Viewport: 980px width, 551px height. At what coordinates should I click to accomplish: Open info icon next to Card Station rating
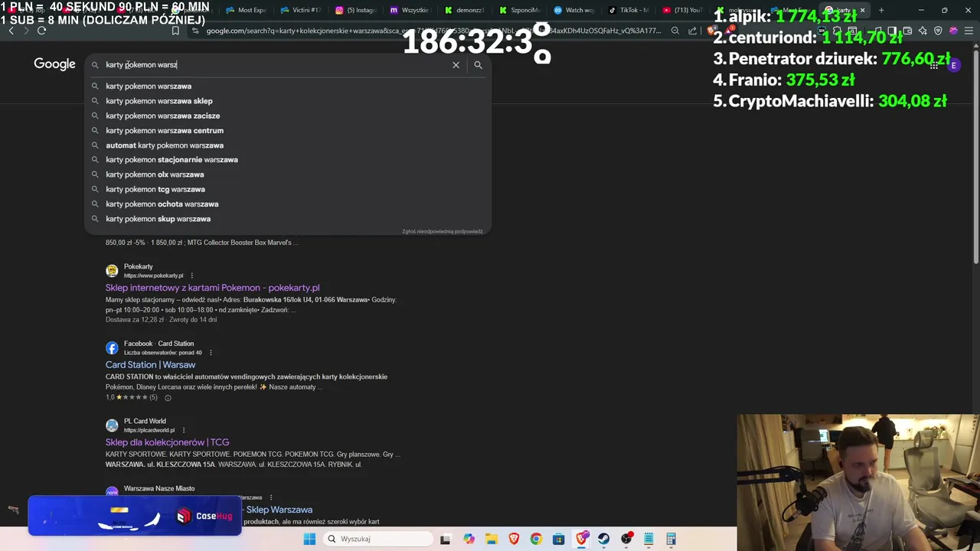coord(168,398)
